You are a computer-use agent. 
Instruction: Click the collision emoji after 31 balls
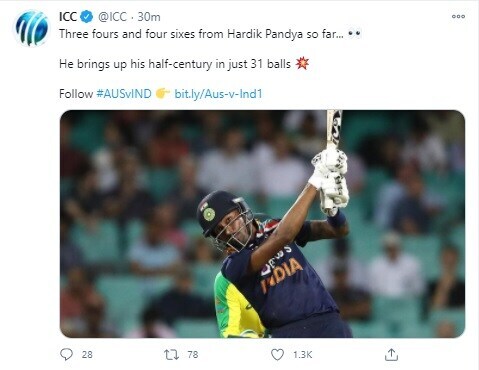302,63
